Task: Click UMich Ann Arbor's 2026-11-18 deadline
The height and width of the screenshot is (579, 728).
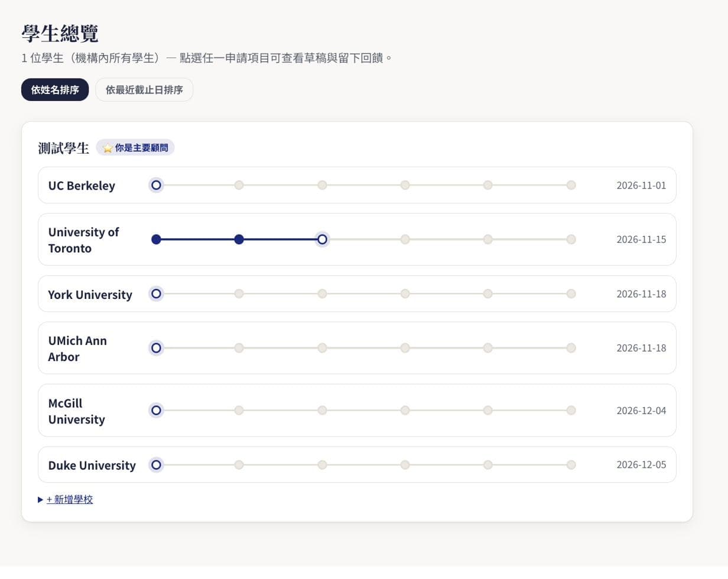Action: coord(641,348)
